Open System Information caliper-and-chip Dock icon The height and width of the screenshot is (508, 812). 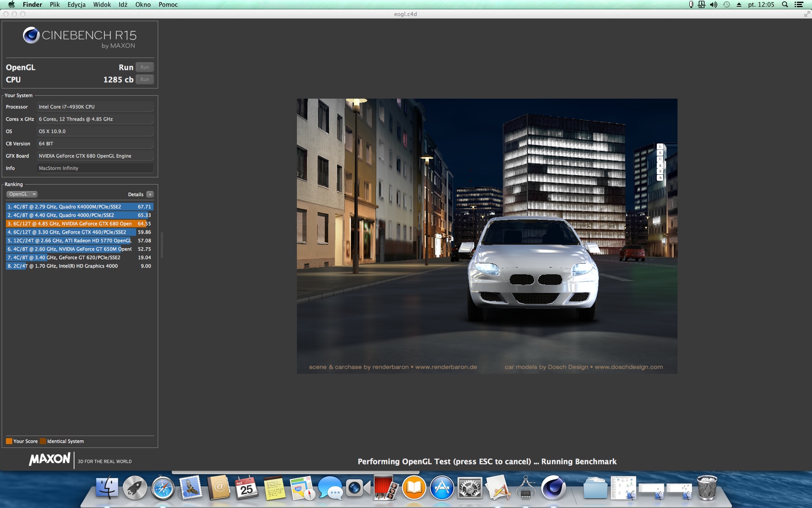coord(526,488)
